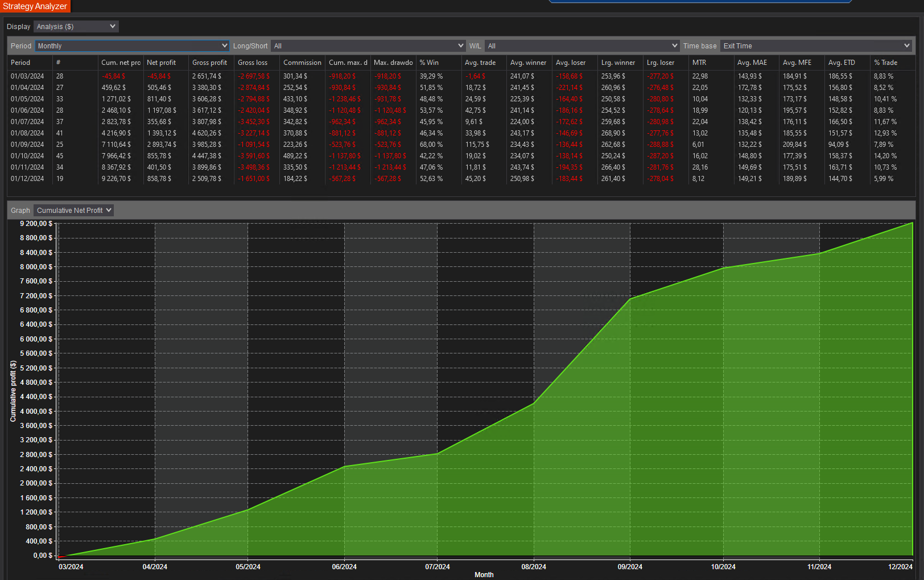Click the Avg. MFE value 209,84 $
Viewport: 924px width, 580px height.
click(x=795, y=145)
